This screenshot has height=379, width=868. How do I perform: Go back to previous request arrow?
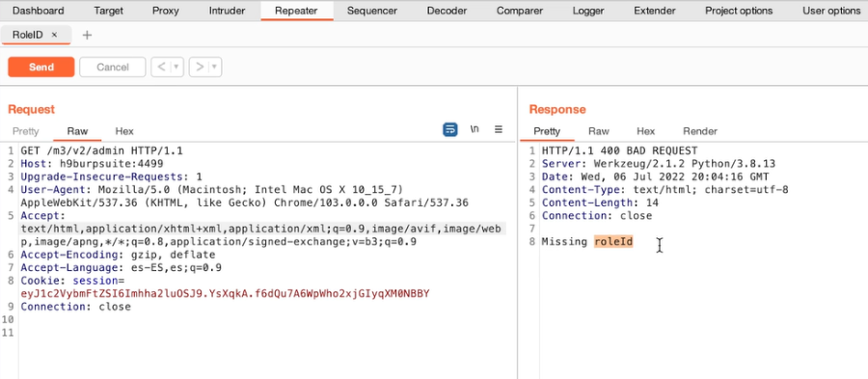coord(161,67)
